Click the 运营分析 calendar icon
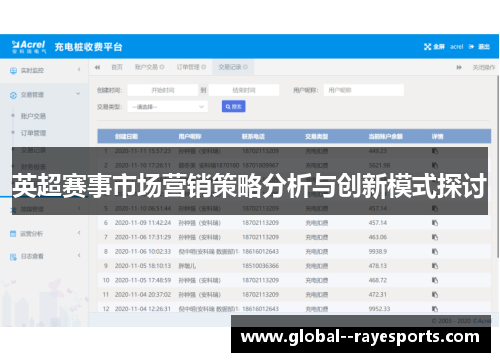500x362 pixels. pos(13,234)
